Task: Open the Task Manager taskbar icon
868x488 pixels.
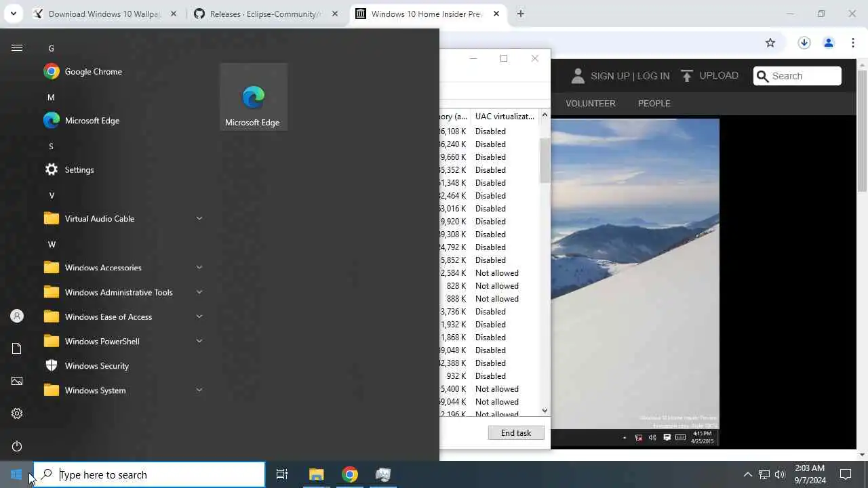Action: pos(383,474)
